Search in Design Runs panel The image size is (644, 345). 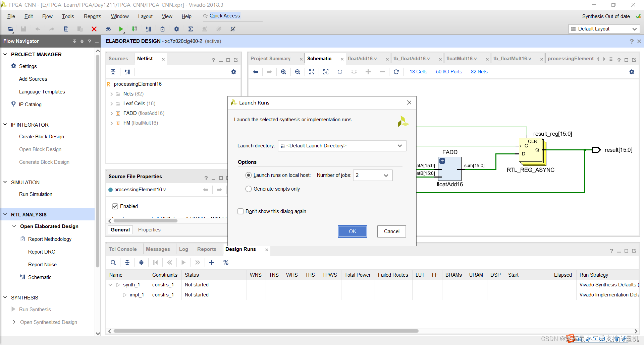[113, 263]
